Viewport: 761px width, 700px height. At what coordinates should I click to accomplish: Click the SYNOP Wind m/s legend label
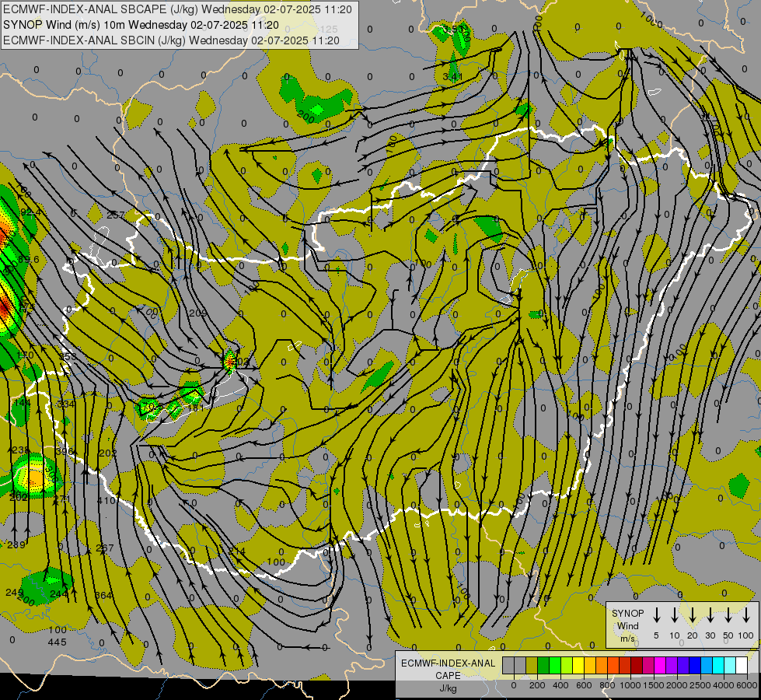(627, 625)
